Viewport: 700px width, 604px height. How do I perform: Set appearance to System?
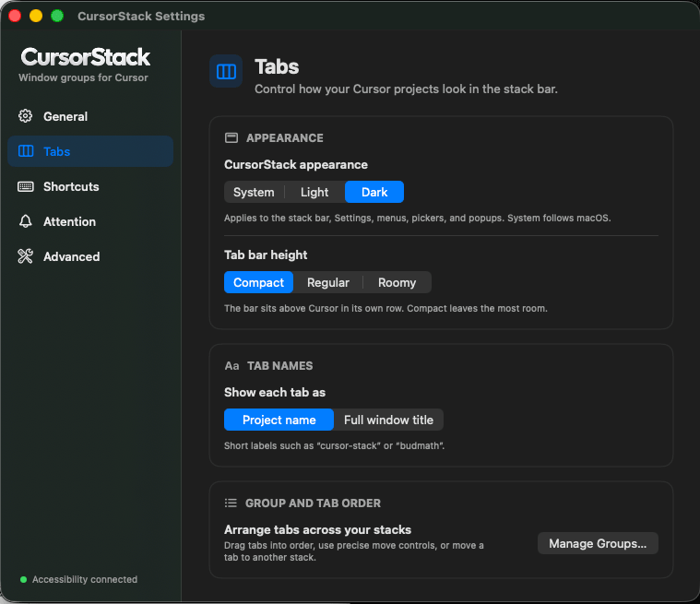[x=254, y=192]
